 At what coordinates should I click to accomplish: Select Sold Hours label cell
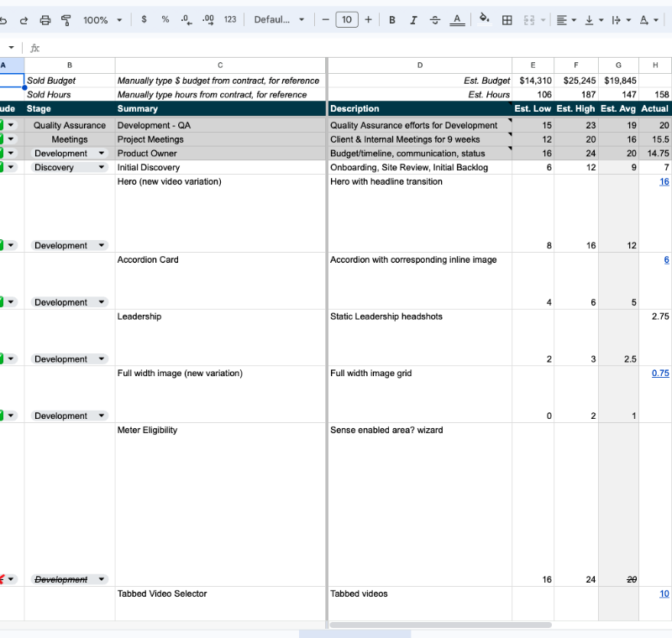click(x=70, y=95)
